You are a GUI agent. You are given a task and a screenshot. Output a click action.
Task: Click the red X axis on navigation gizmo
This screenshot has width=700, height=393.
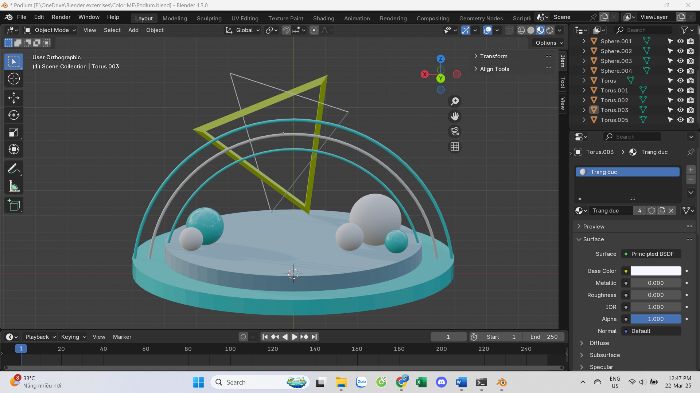click(x=425, y=74)
